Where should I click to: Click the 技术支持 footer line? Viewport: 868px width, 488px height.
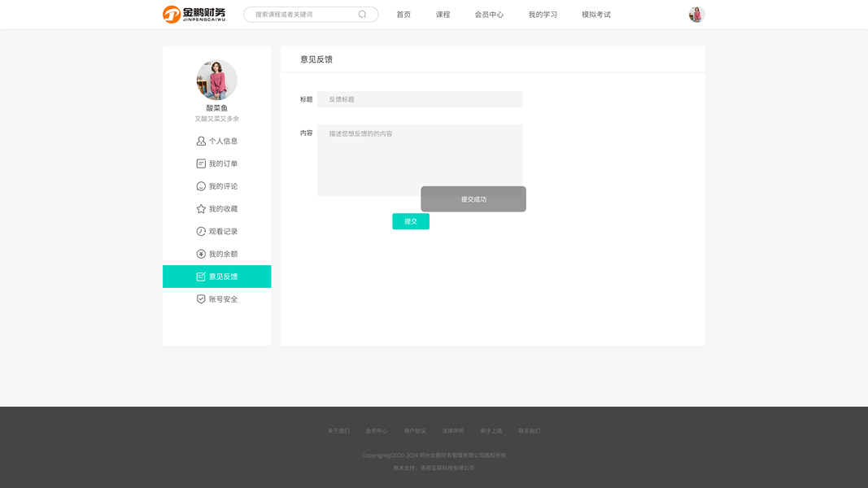click(x=434, y=468)
